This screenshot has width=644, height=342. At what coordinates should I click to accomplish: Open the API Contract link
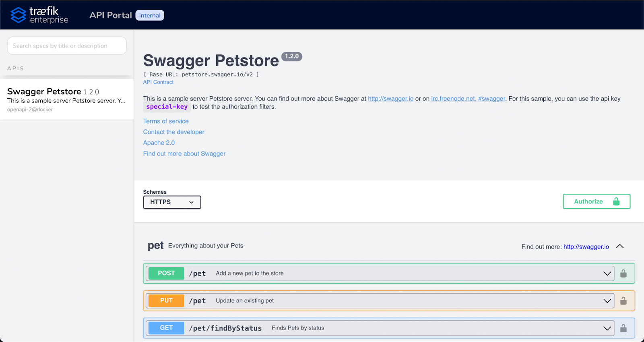click(x=158, y=82)
